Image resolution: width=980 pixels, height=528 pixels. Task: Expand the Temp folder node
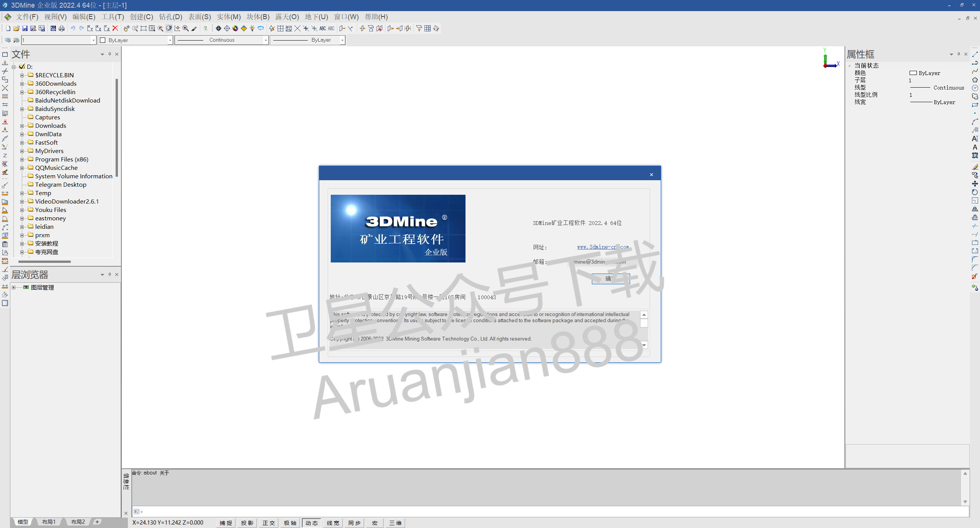(x=22, y=193)
